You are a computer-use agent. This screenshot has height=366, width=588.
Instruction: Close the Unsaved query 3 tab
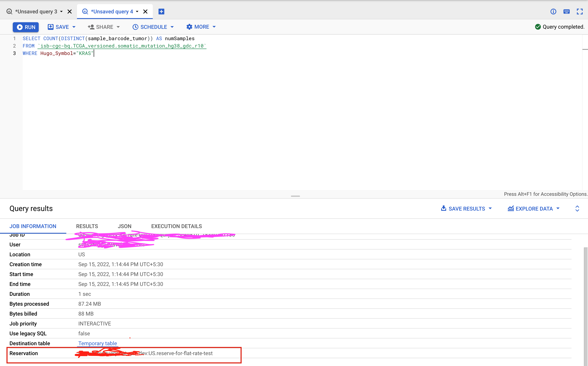69,12
